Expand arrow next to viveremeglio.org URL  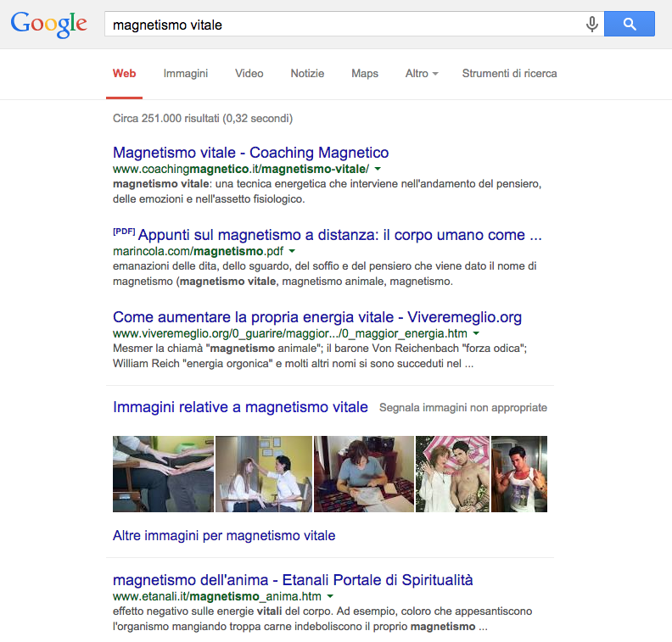click(476, 333)
